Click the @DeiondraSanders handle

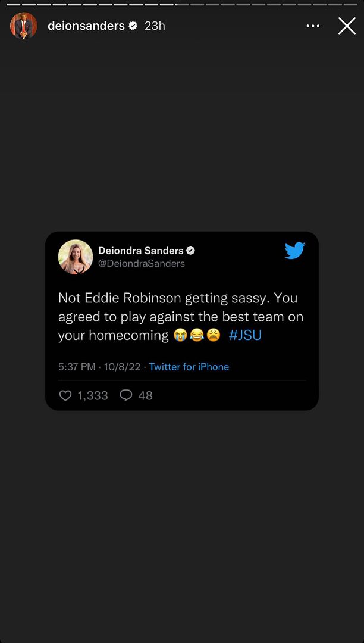point(142,263)
